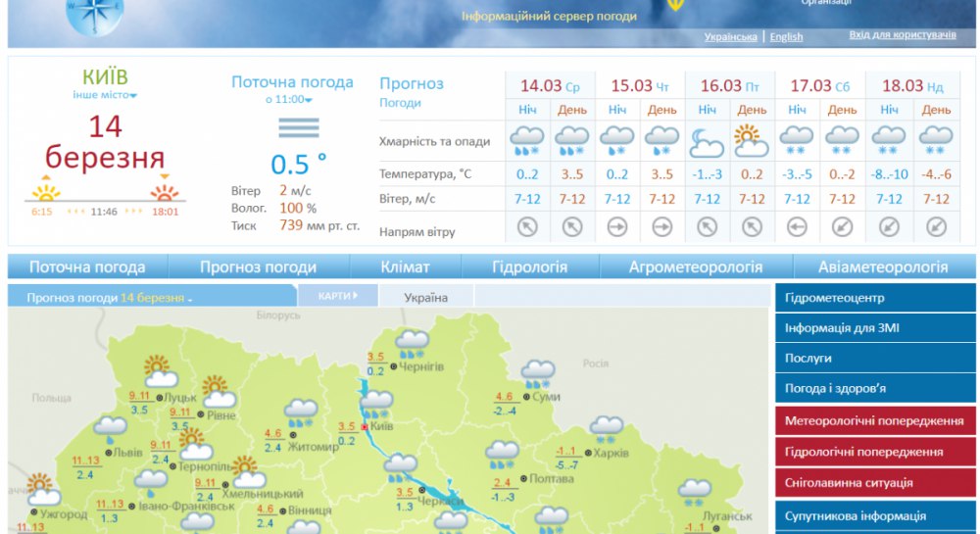
Task: Click the 18.03 Нд forecast date header
Action: (x=912, y=85)
